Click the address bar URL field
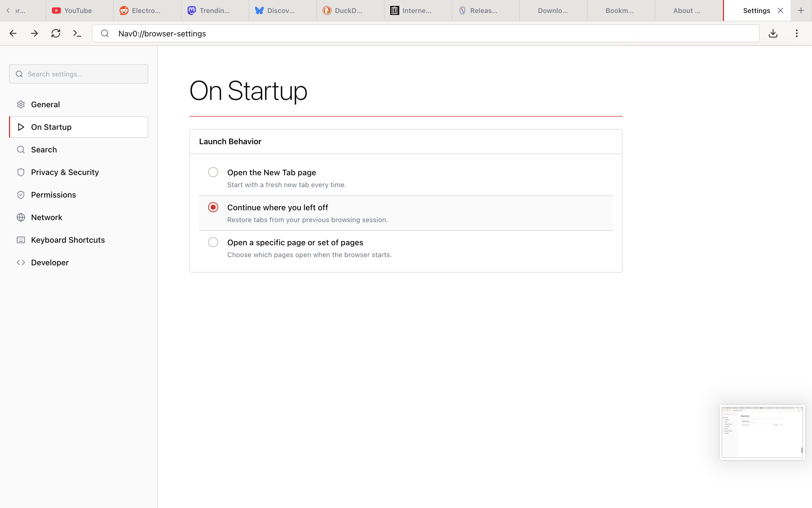The image size is (812, 508). 425,33
